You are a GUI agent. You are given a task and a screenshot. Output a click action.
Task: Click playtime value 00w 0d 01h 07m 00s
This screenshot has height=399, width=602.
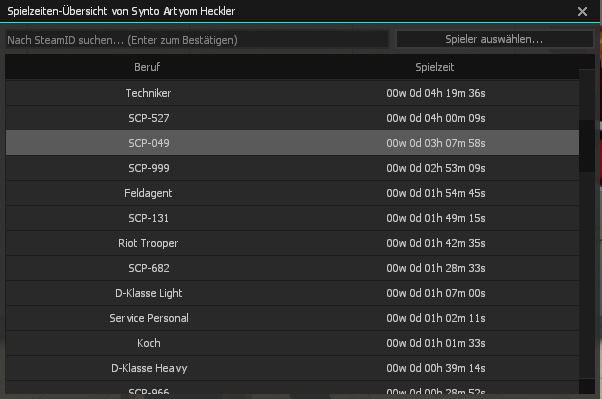[x=436, y=293]
